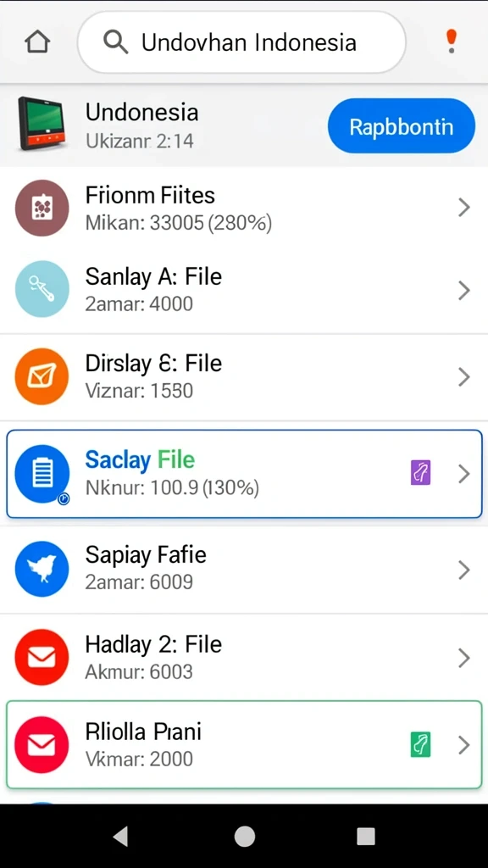Viewport: 488px width, 868px height.
Task: Expand the Hadlay 2: File chevron
Action: pos(464,658)
